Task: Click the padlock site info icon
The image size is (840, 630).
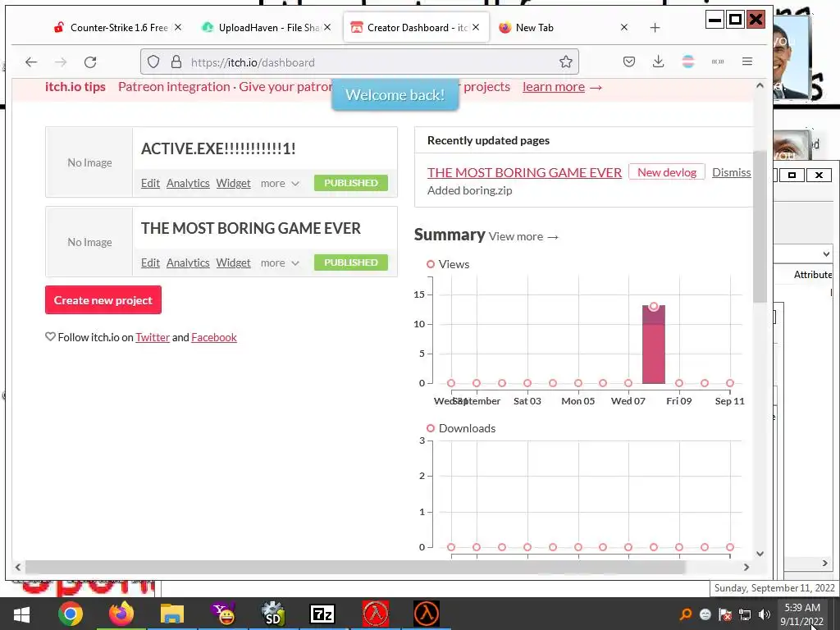Action: [176, 62]
